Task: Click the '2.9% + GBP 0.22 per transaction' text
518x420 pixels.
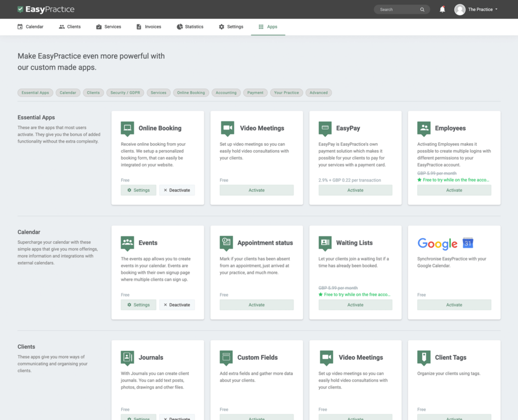Action: (x=350, y=180)
